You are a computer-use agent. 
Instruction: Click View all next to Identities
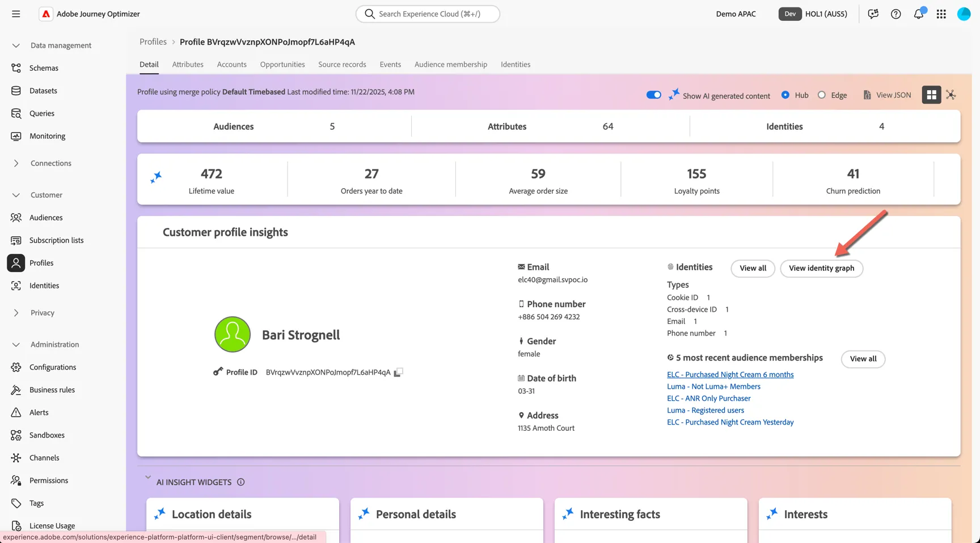click(753, 268)
